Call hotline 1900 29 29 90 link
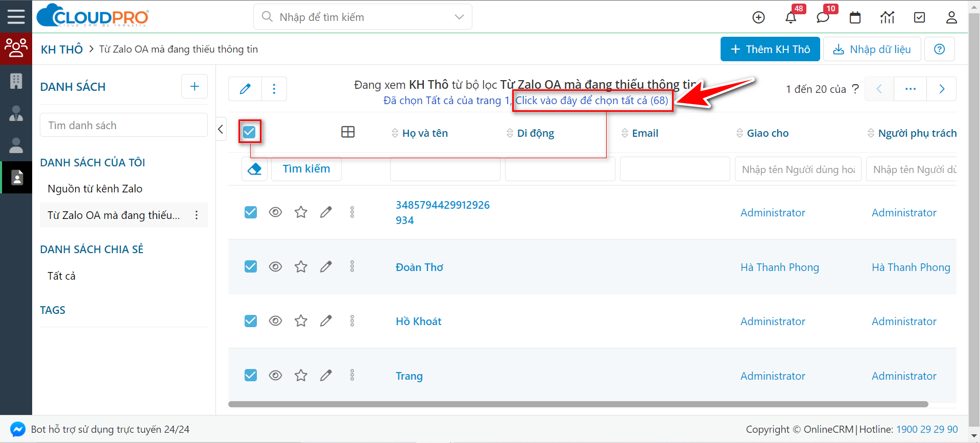Viewport: 980px width, 443px height. click(927, 429)
